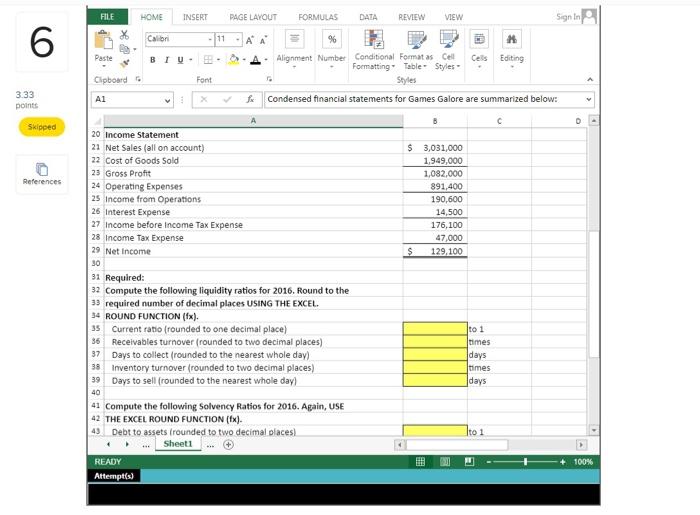Open the fill color dropdown arrow
The height and width of the screenshot is (515, 700).
coord(244,60)
